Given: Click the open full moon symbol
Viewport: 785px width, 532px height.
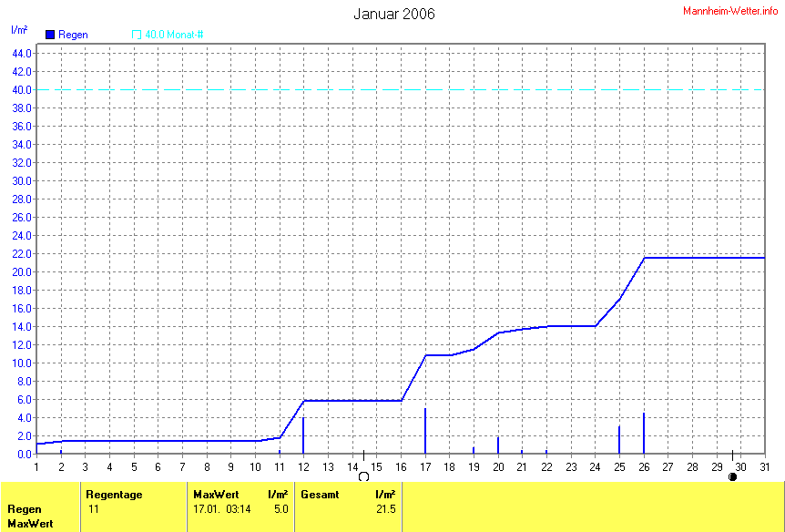Looking at the screenshot, I should [363, 476].
